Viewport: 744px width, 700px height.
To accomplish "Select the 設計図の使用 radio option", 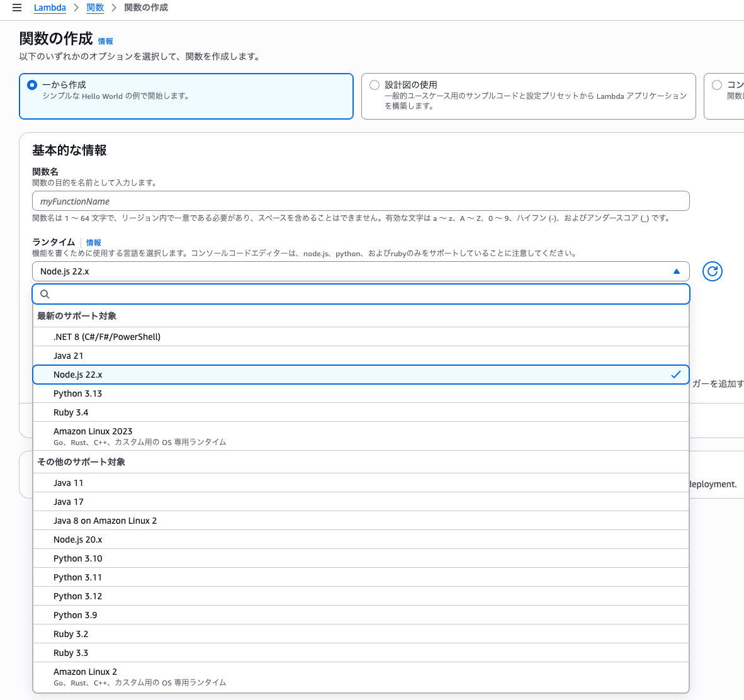I will coord(375,85).
